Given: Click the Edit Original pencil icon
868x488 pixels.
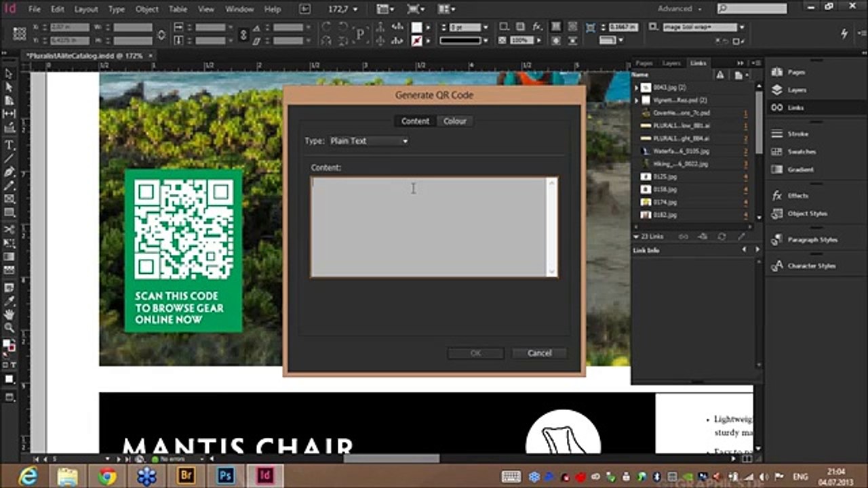Looking at the screenshot, I should pyautogui.click(x=741, y=237).
